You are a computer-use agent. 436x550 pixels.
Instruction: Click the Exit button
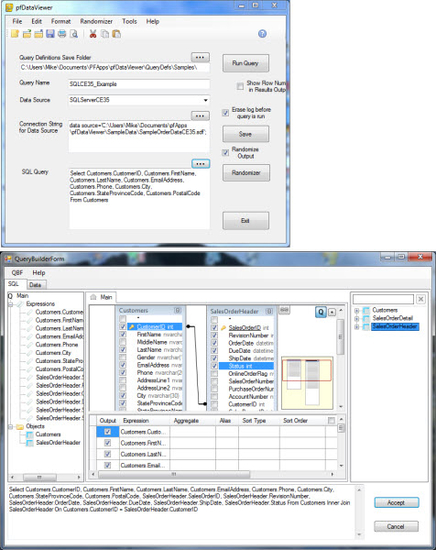coord(246,221)
